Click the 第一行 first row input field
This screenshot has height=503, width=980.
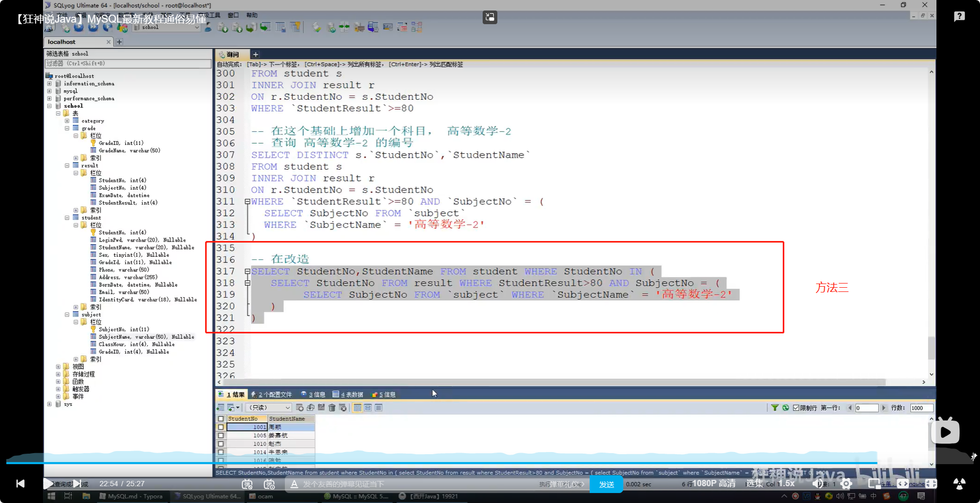coord(866,408)
